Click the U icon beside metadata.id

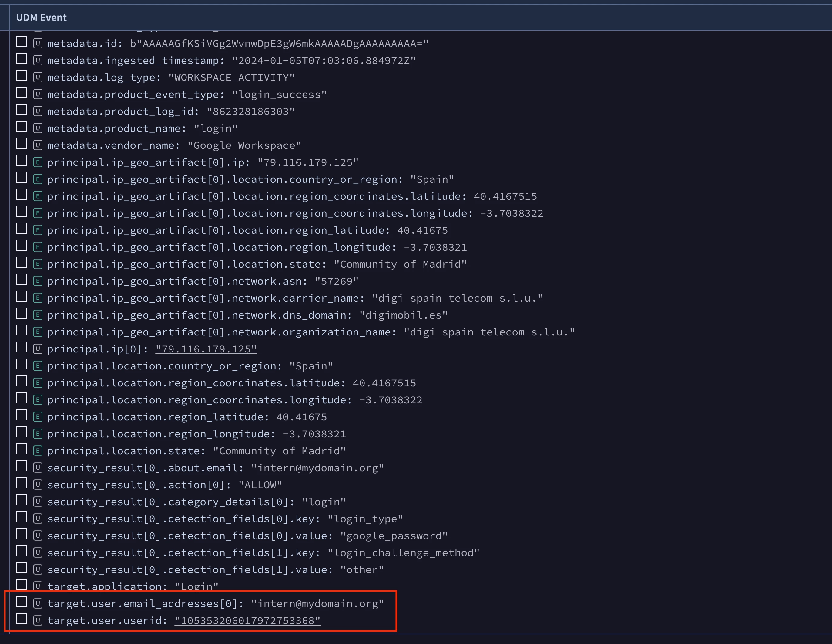tap(38, 43)
